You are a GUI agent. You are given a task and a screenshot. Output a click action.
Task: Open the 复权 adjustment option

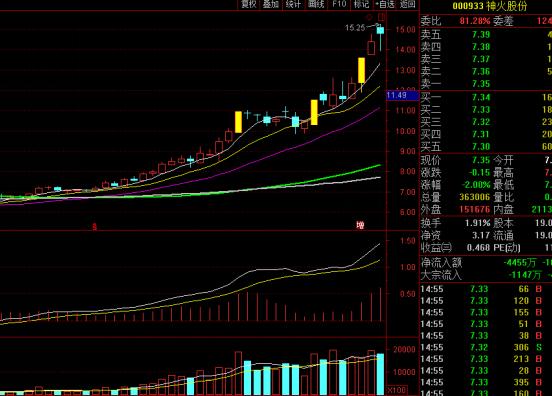249,4
